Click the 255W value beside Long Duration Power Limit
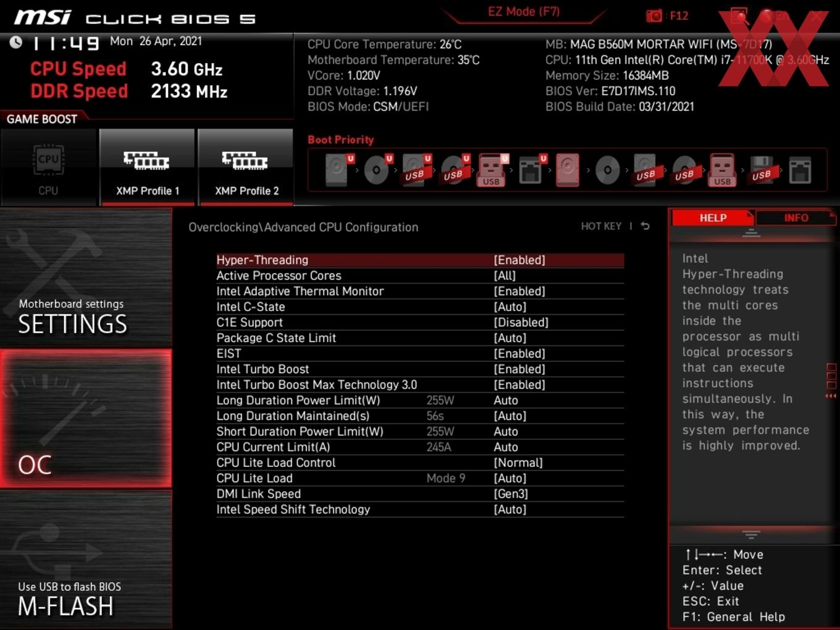The height and width of the screenshot is (630, 840). (x=440, y=400)
